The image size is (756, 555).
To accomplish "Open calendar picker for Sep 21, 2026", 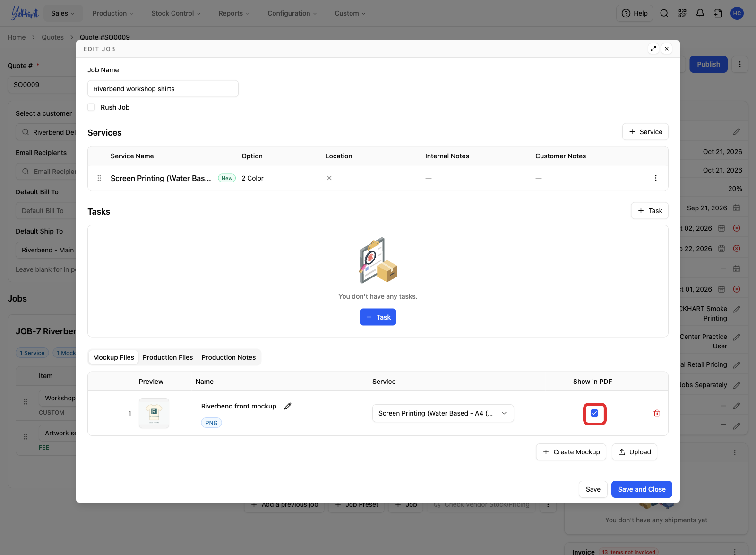I will tap(737, 208).
